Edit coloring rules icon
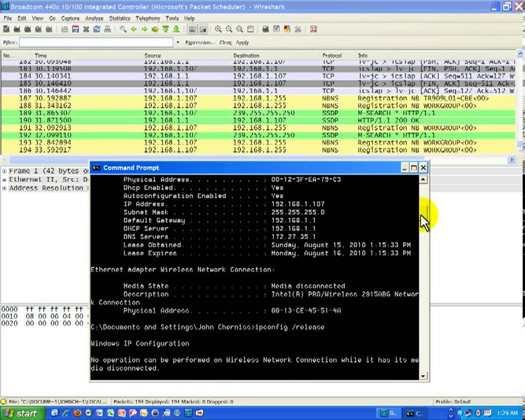 287,30
